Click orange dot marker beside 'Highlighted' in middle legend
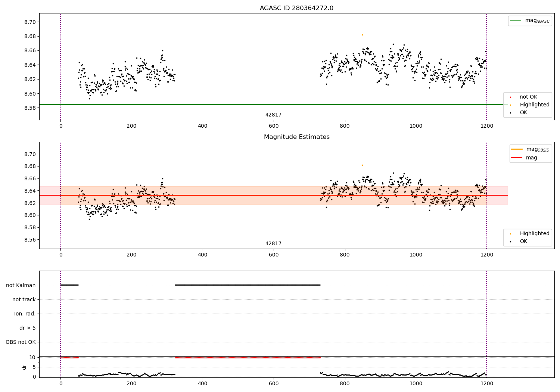This screenshot has width=560, height=392. coord(510,234)
